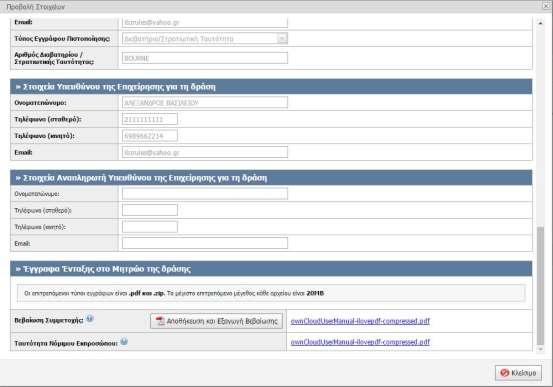Click Τηλέφωνο (σταθερό) field of Υπευθύνου

(x=150, y=119)
